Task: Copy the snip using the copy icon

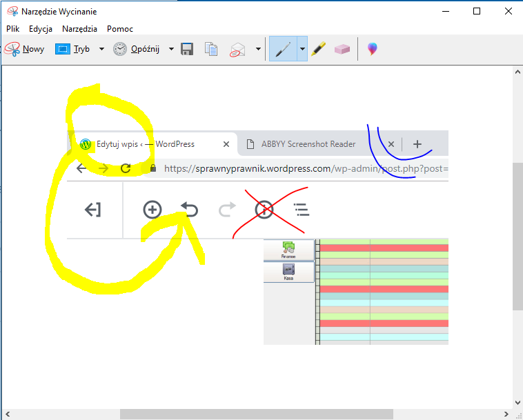Action: [212, 49]
